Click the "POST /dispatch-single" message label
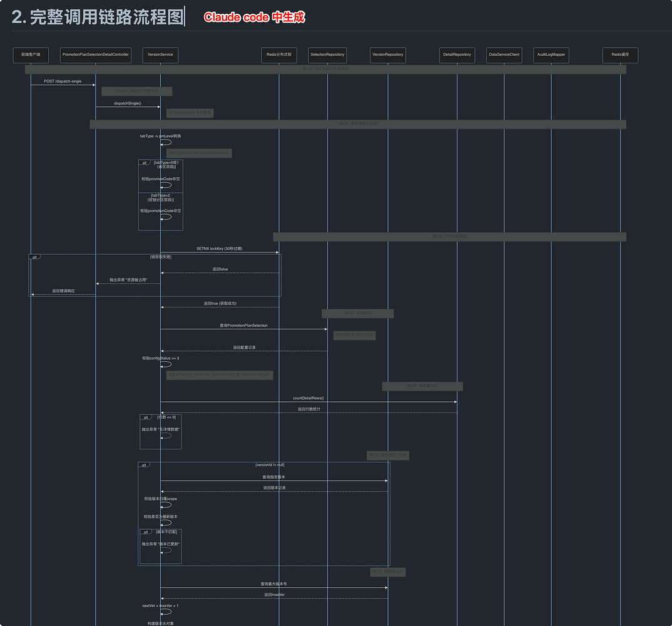The height and width of the screenshot is (626, 672). coord(63,81)
